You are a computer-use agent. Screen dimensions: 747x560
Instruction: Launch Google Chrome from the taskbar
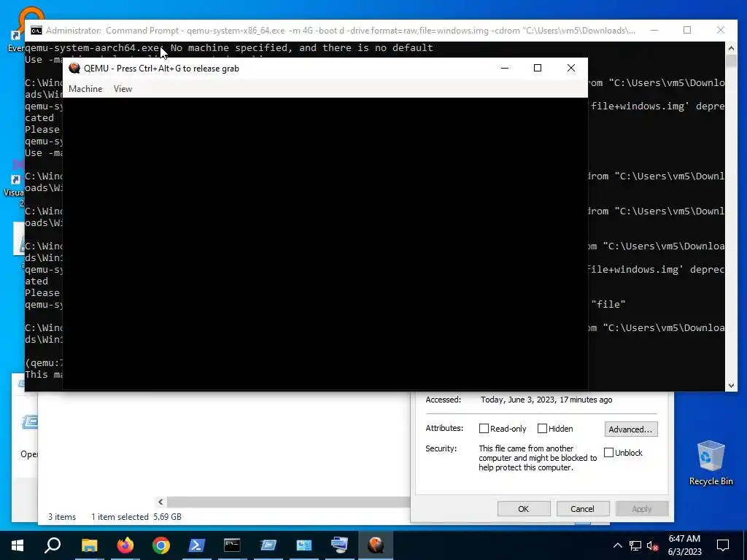pos(161,545)
